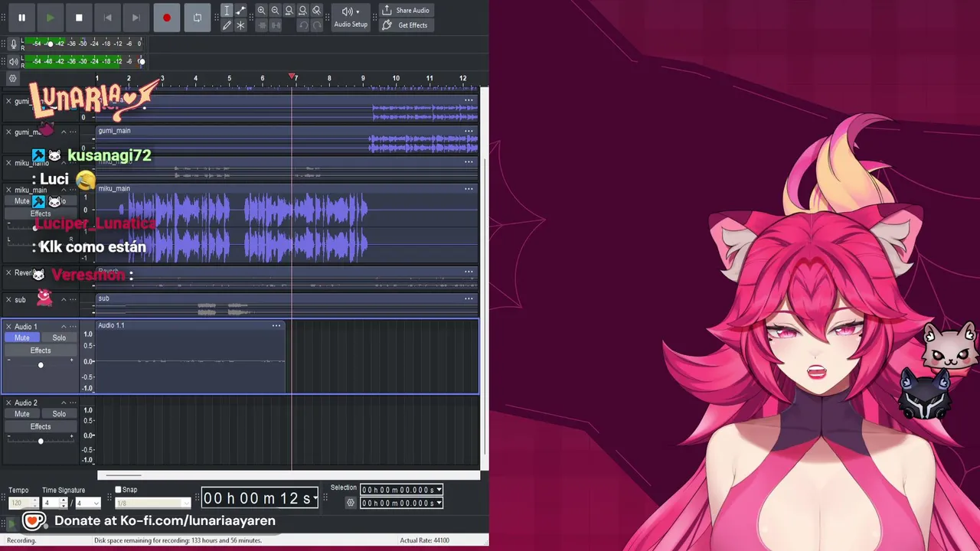Viewport: 980px width, 551px height.
Task: Select the Multi-tool asterisk icon
Action: pos(240,25)
